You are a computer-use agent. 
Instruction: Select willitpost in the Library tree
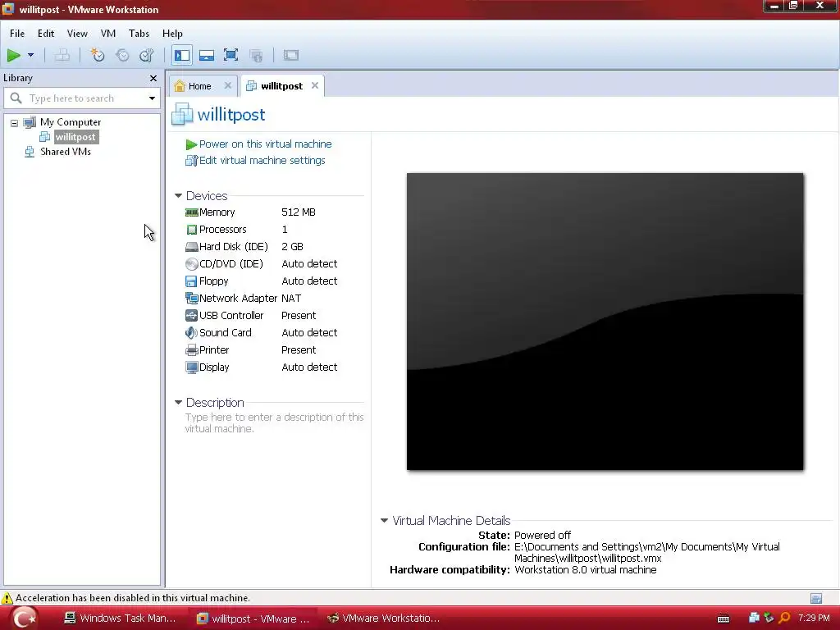[x=75, y=137]
